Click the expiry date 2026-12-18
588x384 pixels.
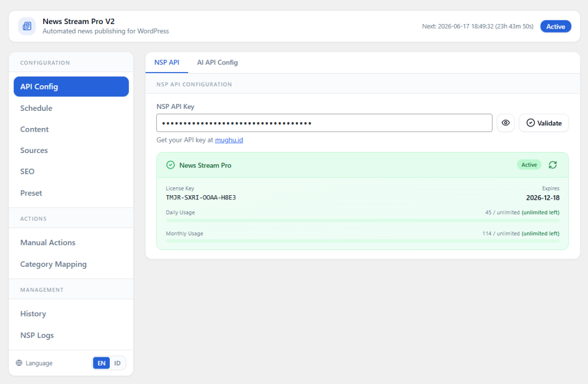point(543,198)
